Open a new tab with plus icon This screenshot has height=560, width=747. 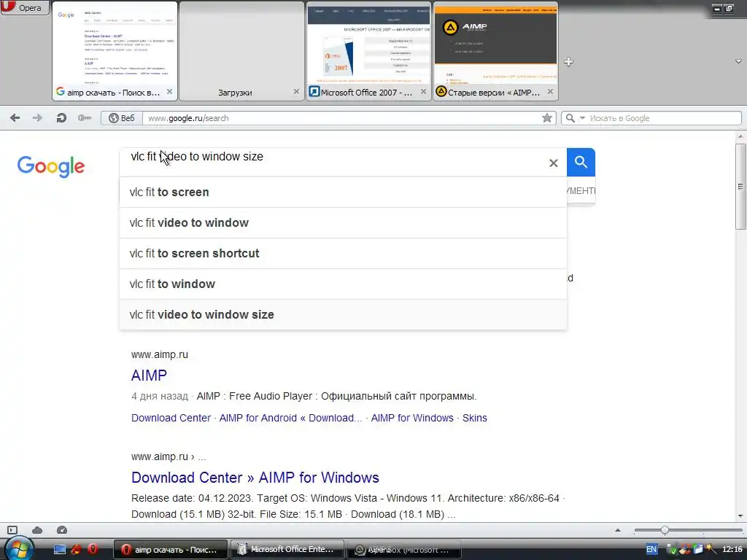568,61
